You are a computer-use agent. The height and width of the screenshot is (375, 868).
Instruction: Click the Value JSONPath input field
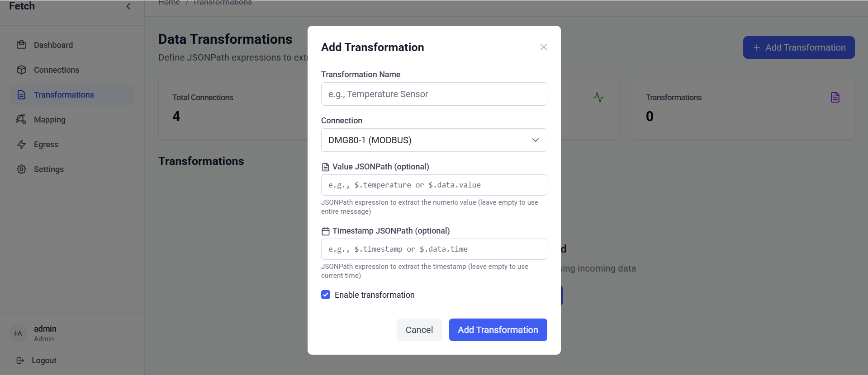433,185
